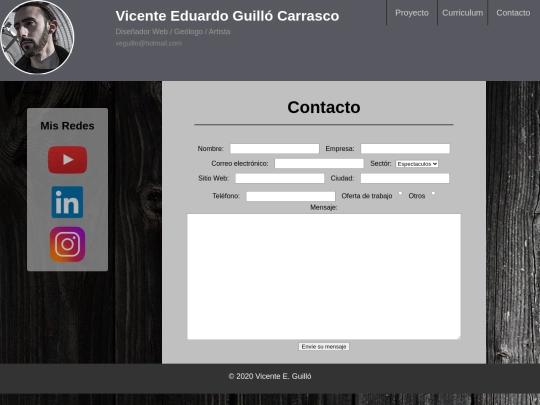Click the Contacto form heading
The image size is (540, 405).
(324, 107)
